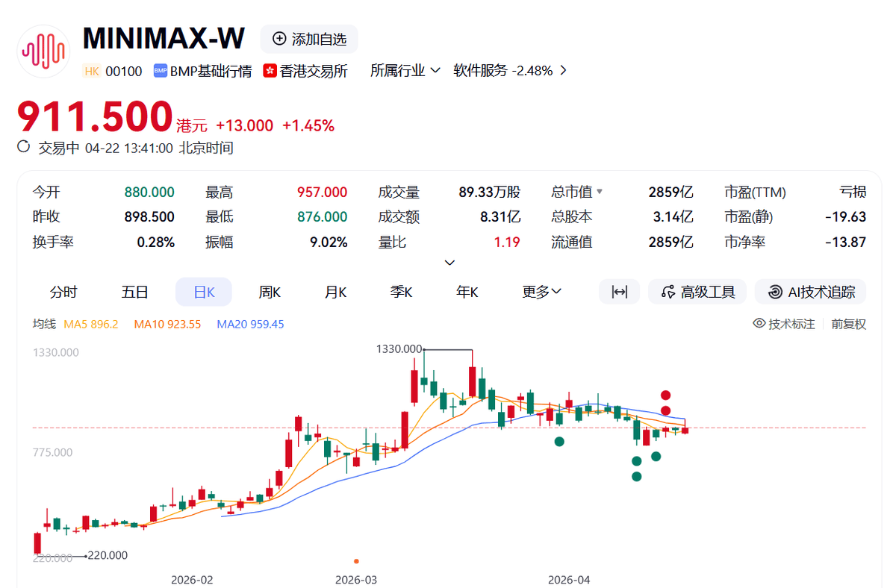The height and width of the screenshot is (588, 896).
Task: Click the 1330.000 high price marker
Action: tap(399, 348)
